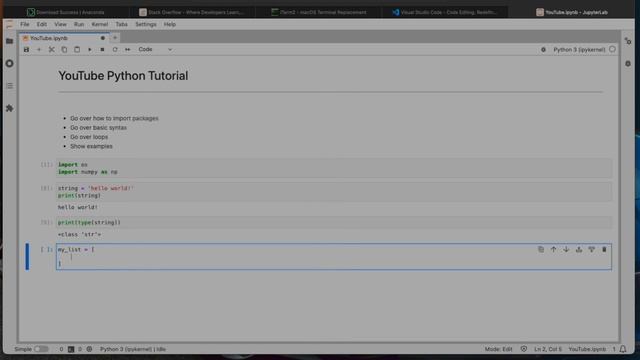The image size is (640, 360).
Task: Click the YouTube Python Tutorial heading
Action: click(123, 76)
